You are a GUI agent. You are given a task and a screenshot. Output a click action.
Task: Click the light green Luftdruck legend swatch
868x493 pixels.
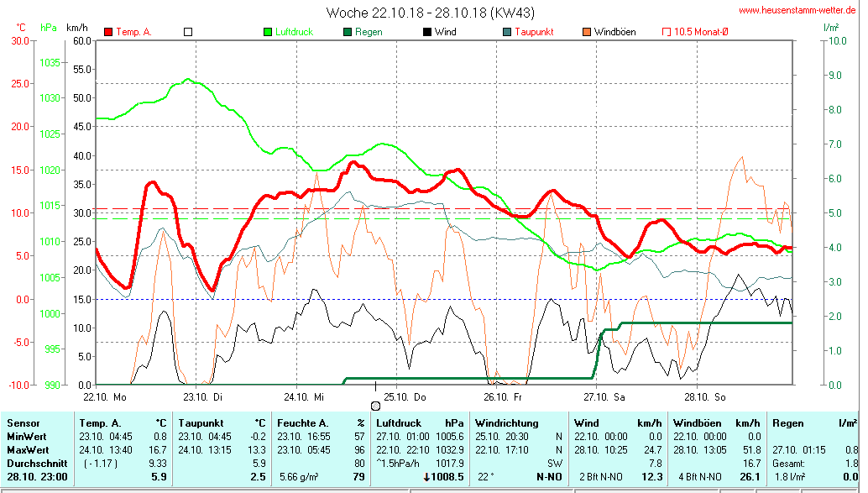click(x=268, y=32)
